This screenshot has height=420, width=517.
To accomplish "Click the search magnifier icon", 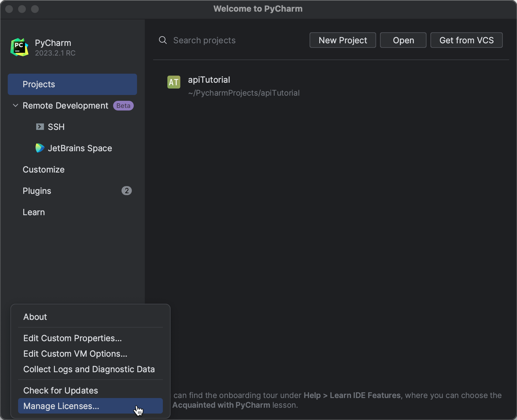I will pos(163,40).
